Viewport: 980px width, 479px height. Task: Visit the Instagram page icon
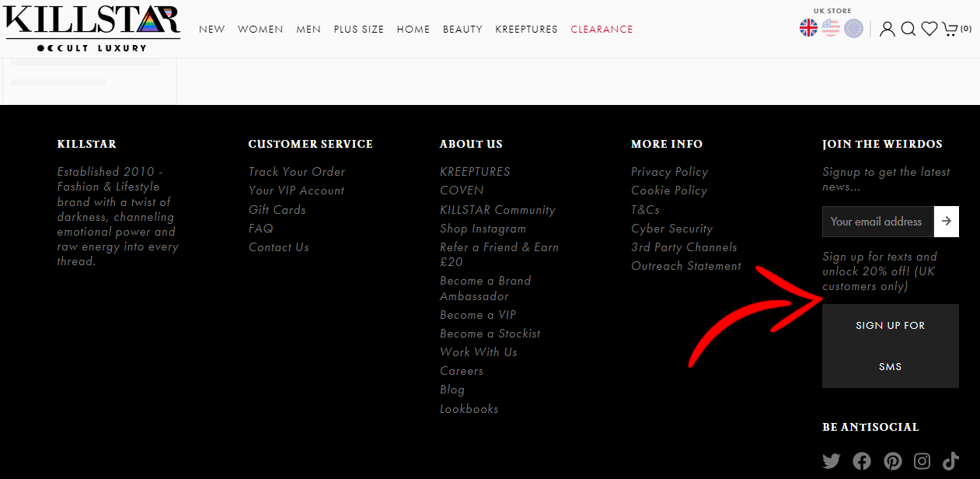[922, 461]
